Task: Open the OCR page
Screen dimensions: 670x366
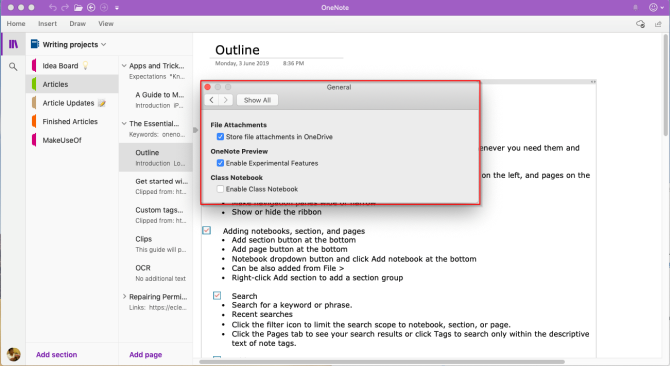Action: coord(156,272)
